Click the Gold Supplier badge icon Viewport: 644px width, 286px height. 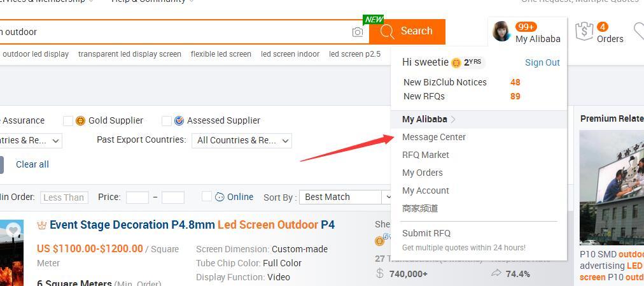(80, 121)
